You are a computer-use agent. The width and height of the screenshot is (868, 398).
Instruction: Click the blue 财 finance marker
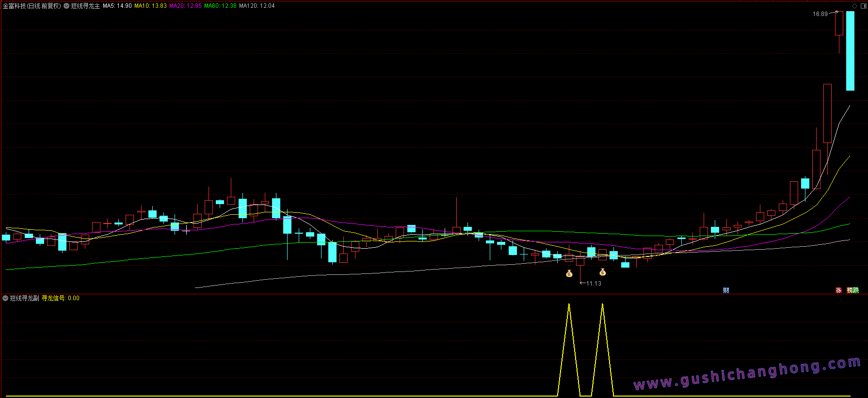click(x=726, y=290)
